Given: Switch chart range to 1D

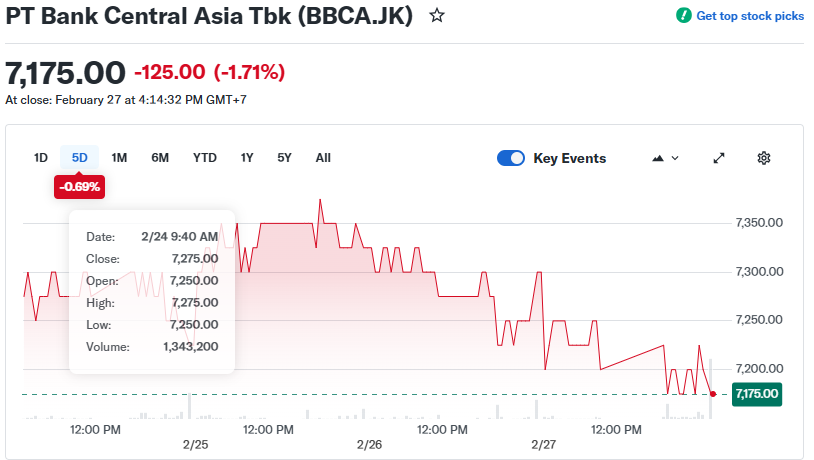Looking at the screenshot, I should pos(41,158).
